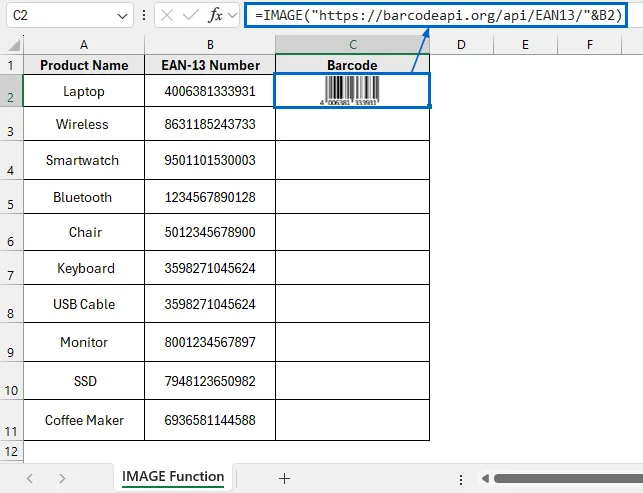Click the Product Name header cell

click(x=84, y=65)
